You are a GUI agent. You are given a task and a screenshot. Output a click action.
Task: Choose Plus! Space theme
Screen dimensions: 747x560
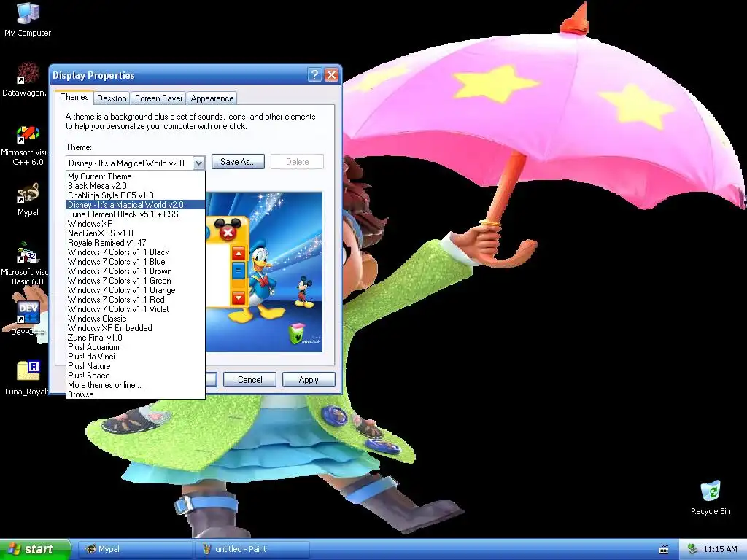pyautogui.click(x=135, y=376)
